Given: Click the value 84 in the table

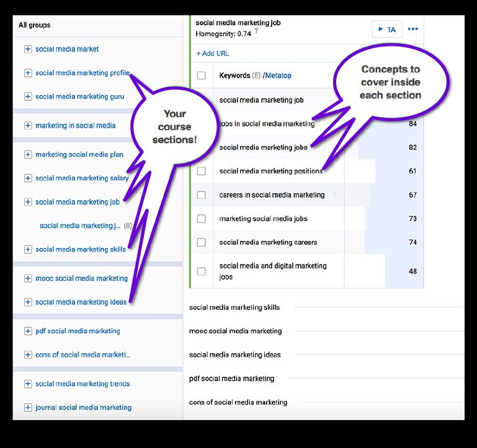Looking at the screenshot, I should (x=412, y=124).
